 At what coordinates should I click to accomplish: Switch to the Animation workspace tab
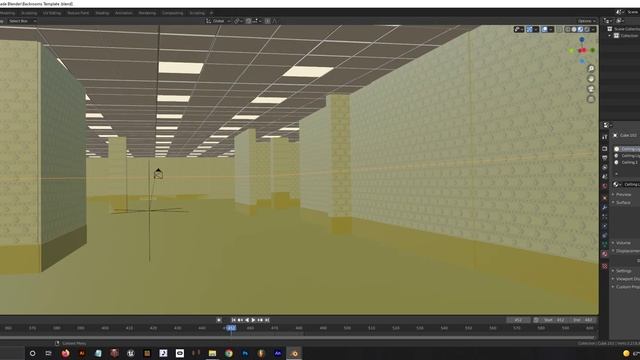point(123,13)
